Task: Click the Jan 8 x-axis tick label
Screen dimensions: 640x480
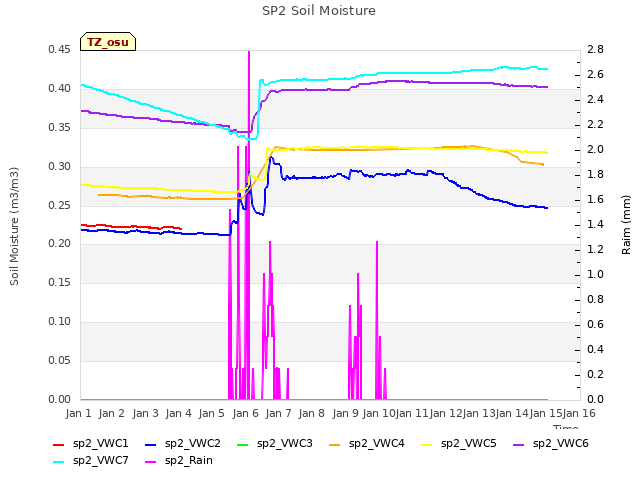Action: [x=312, y=413]
